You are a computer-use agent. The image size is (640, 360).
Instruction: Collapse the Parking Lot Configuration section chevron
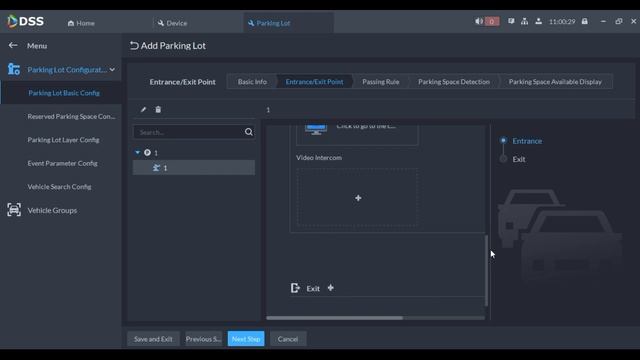(112, 69)
